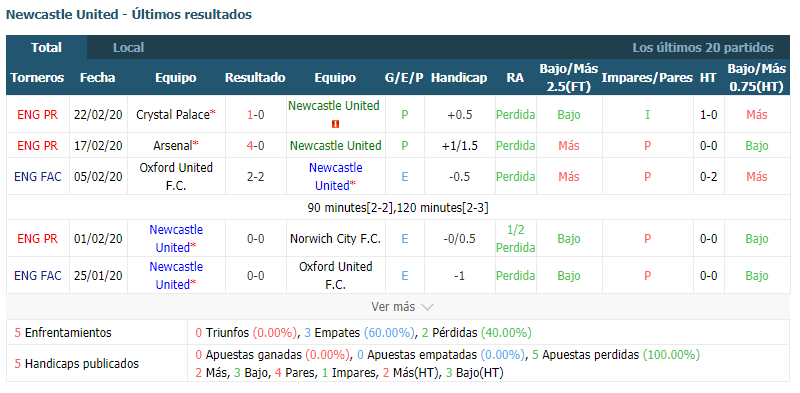Open Los últimos 20 partidos selector
This screenshot has height=393, width=800.
[703, 48]
